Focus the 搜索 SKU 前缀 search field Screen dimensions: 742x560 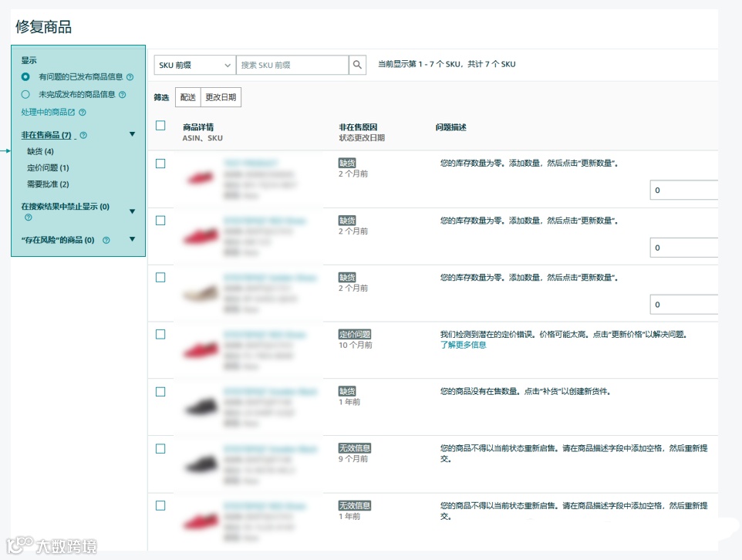(x=292, y=65)
